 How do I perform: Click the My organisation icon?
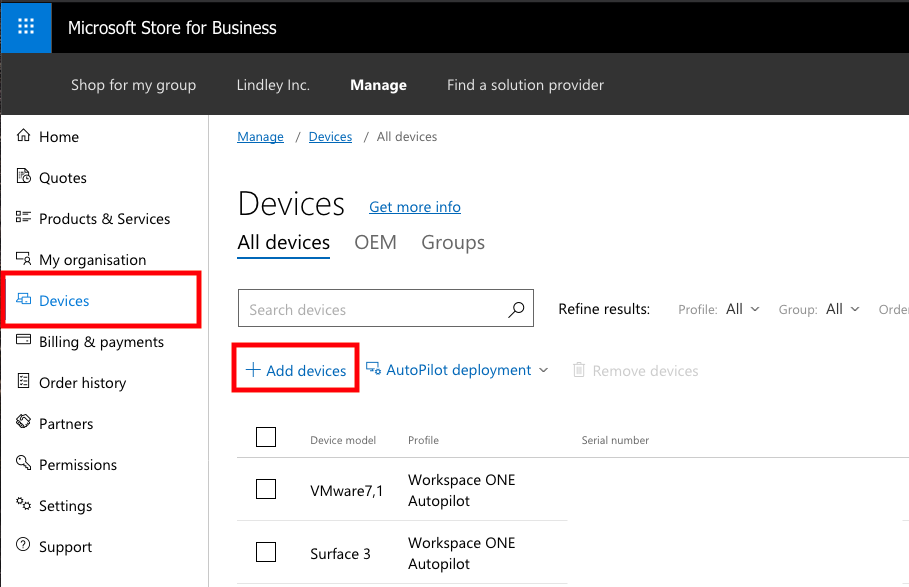[23, 258]
